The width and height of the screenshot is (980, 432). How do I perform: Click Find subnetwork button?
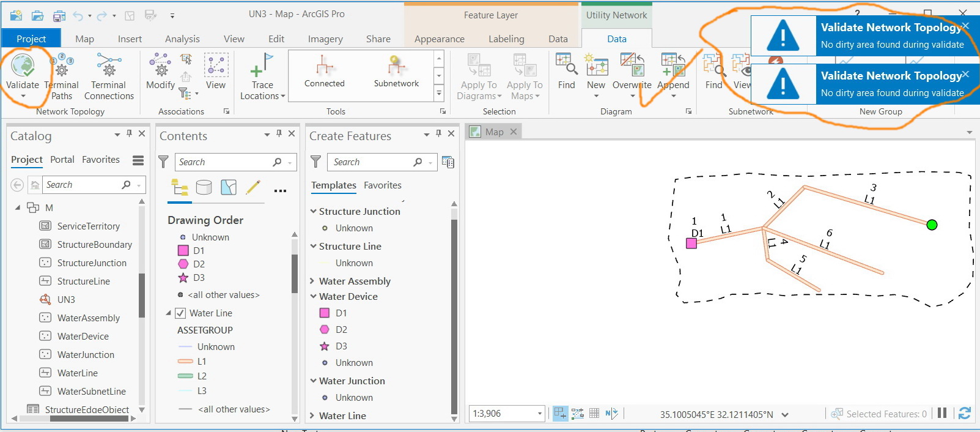[x=713, y=71]
